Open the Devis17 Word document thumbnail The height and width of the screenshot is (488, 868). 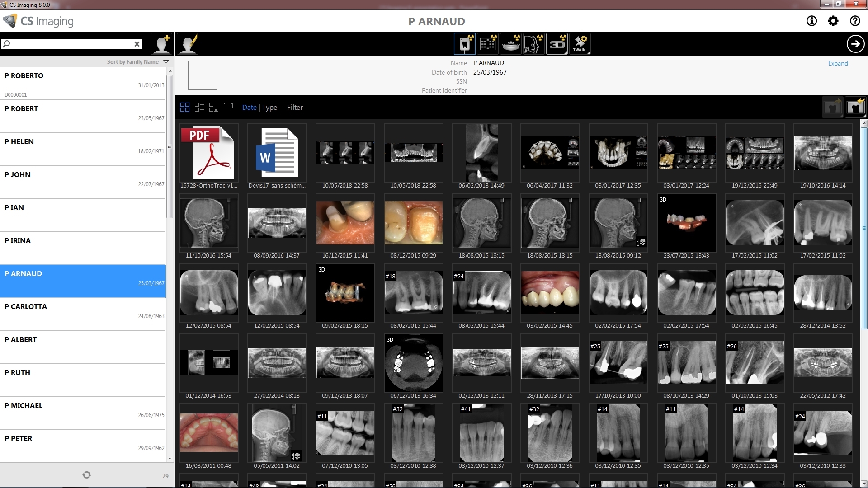pos(277,153)
